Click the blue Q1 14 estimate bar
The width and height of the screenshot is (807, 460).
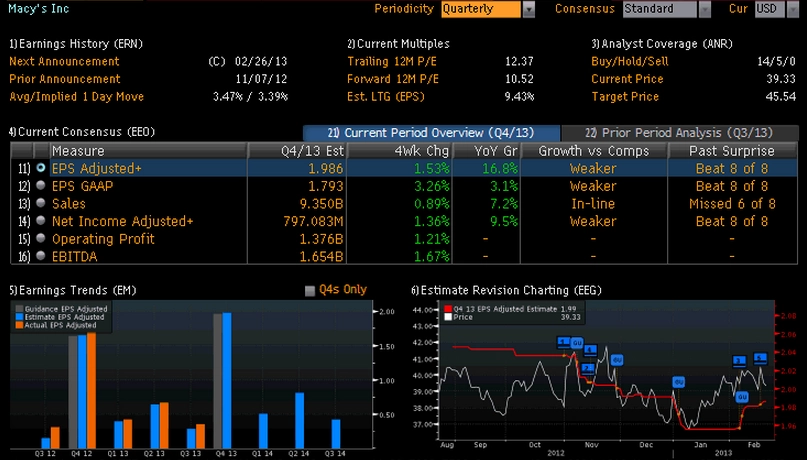click(x=263, y=431)
